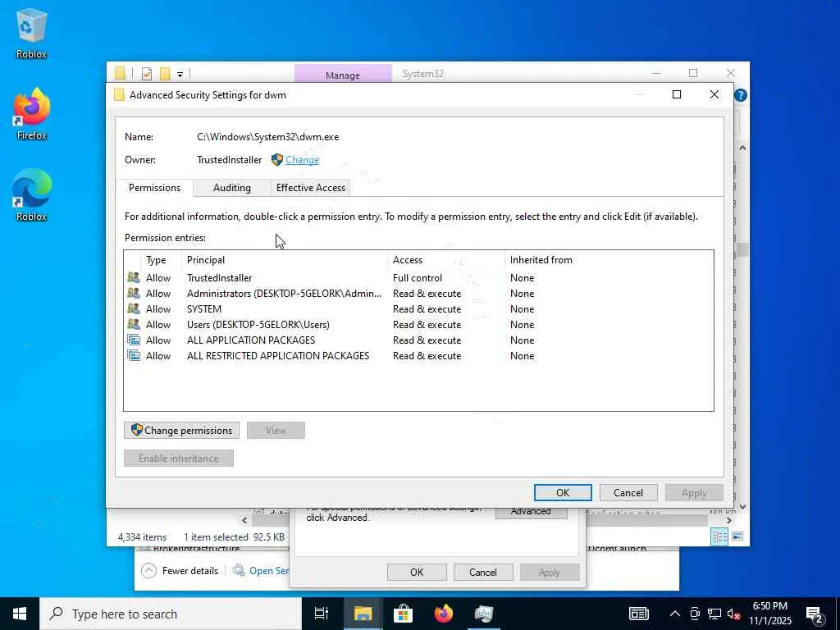Click the folder icon in Explorer's title bar
This screenshot has height=630, width=840.
(x=120, y=73)
